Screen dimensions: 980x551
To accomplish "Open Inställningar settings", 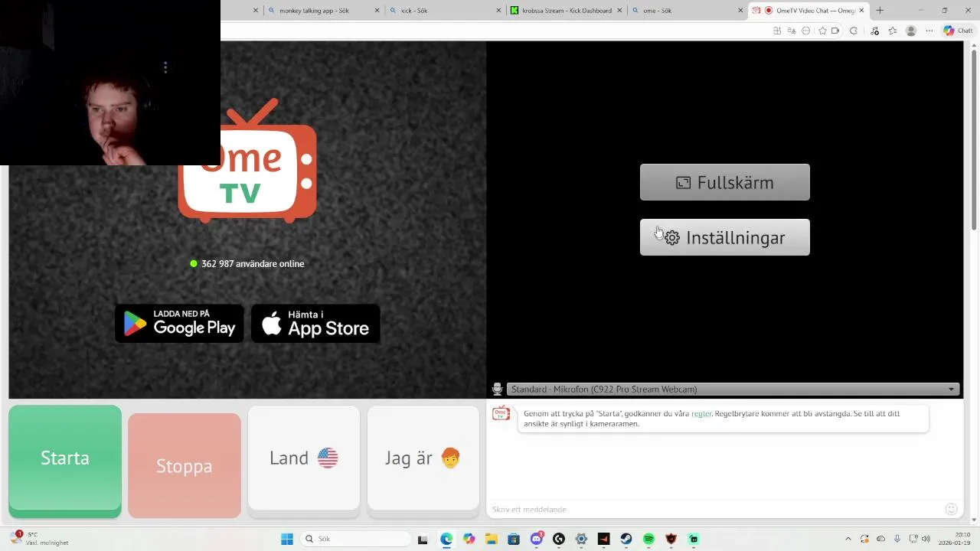I will click(x=725, y=237).
